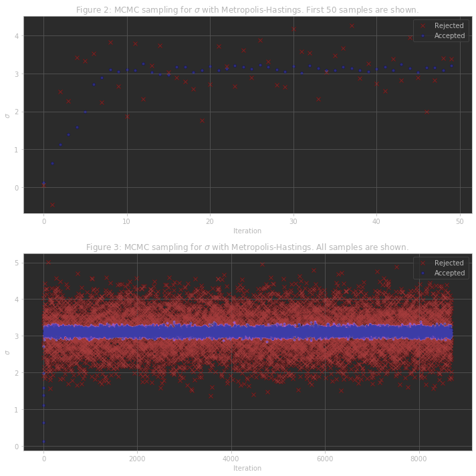Select the Figure 3 title text
Viewport: 476px width, 476px height.
(247, 247)
